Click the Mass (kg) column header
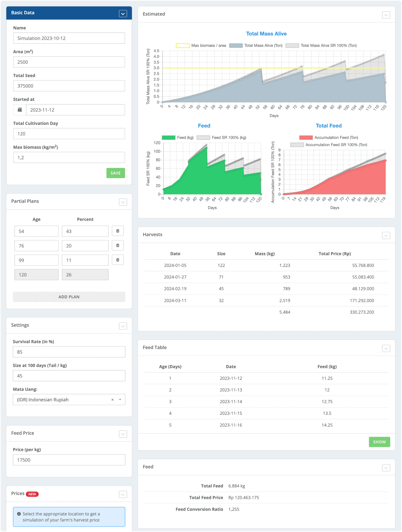 pyautogui.click(x=265, y=254)
